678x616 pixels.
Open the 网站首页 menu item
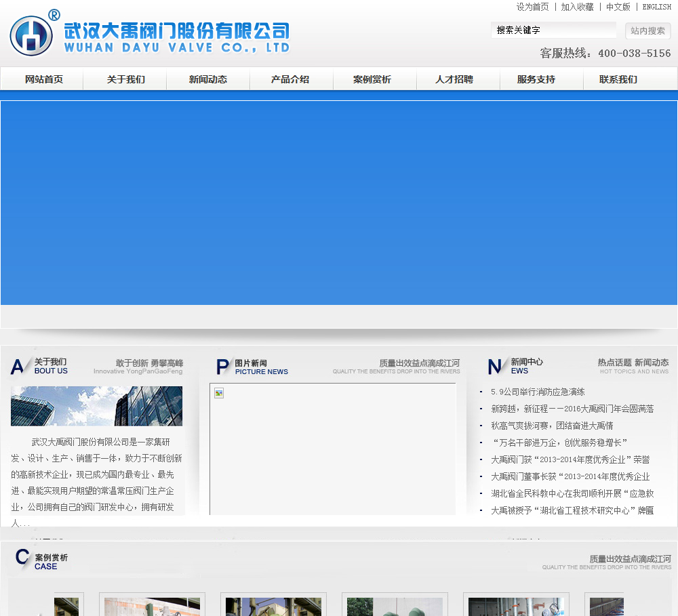(43, 79)
